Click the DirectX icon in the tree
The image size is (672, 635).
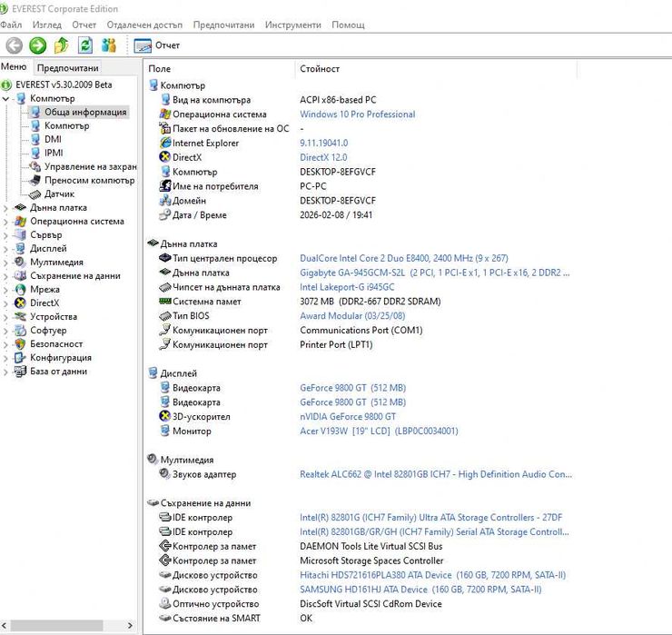(x=20, y=303)
